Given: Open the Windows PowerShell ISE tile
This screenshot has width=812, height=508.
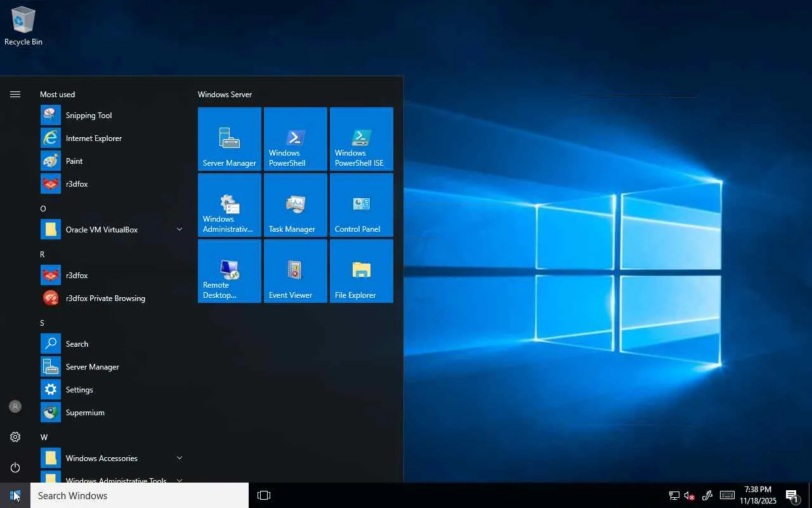Looking at the screenshot, I should [362, 139].
